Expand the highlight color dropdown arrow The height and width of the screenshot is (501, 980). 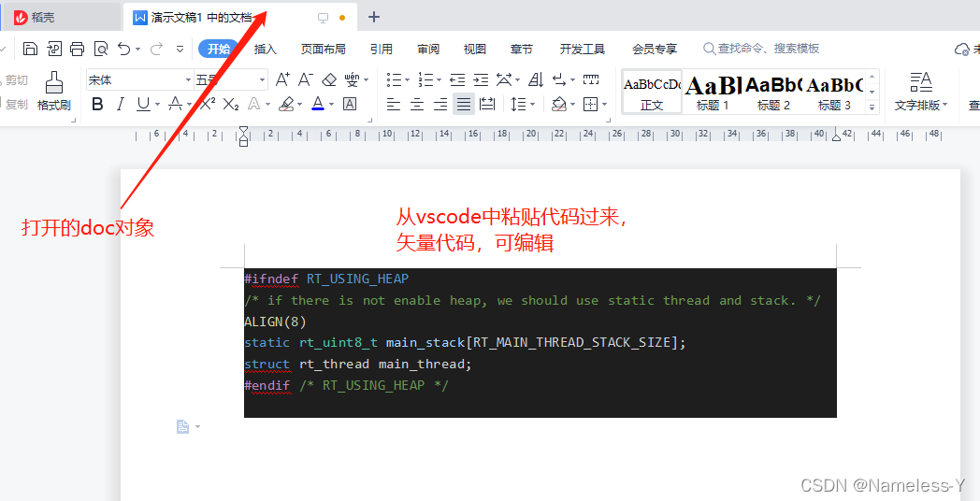pos(300,105)
